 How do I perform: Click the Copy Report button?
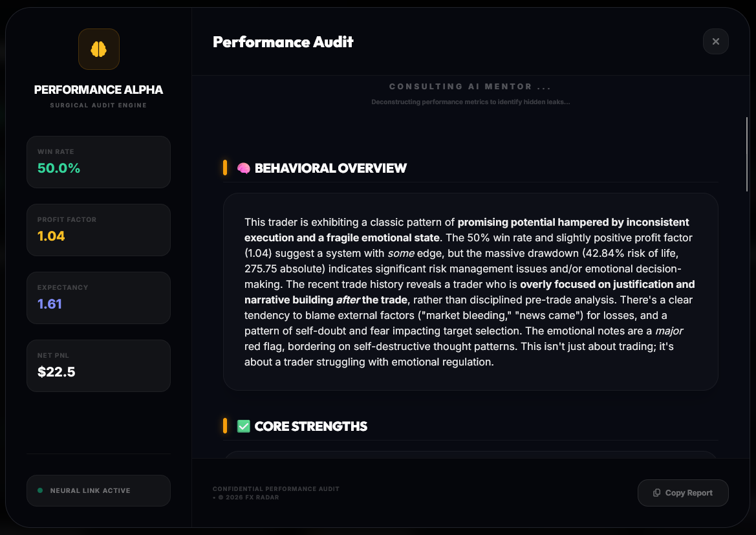[x=683, y=493]
